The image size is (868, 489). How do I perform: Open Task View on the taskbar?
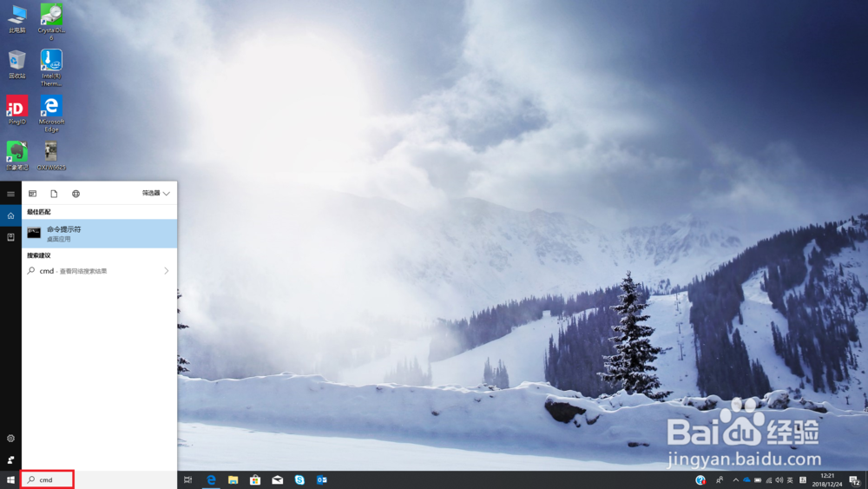coord(188,479)
